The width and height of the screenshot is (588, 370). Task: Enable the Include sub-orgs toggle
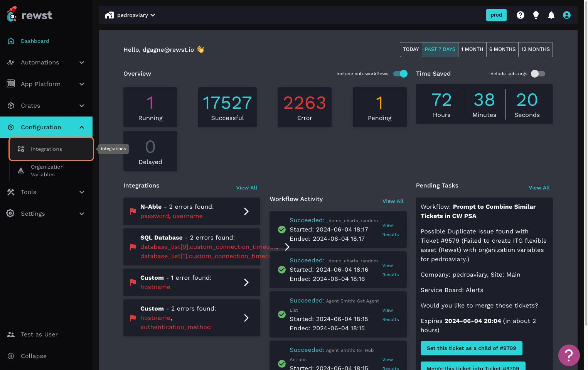pyautogui.click(x=538, y=74)
